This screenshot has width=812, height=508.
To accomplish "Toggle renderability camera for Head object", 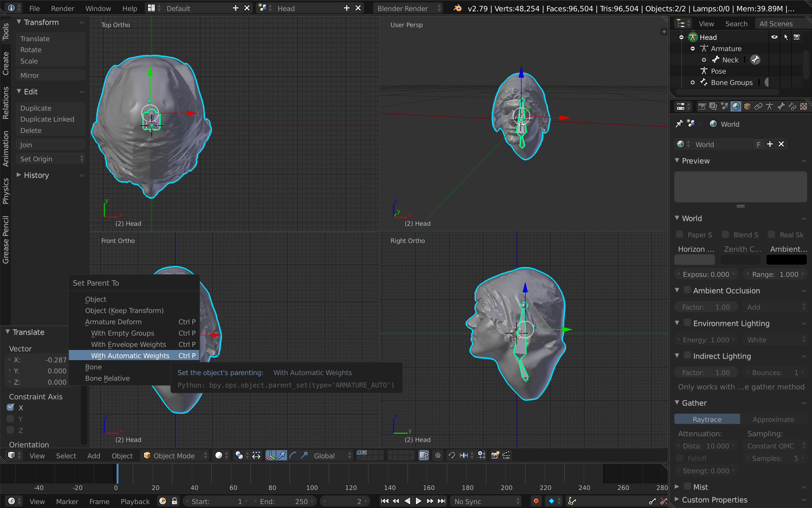I will pyautogui.click(x=797, y=37).
